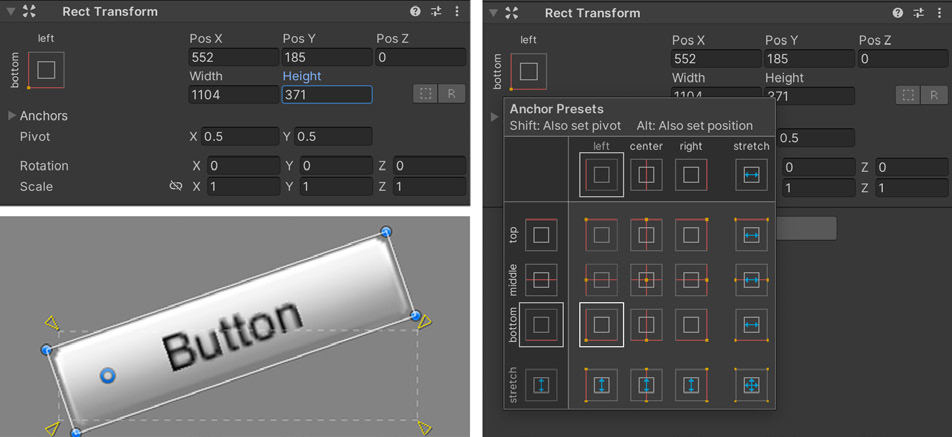Click the Pos Y field above Button preview

tap(327, 57)
